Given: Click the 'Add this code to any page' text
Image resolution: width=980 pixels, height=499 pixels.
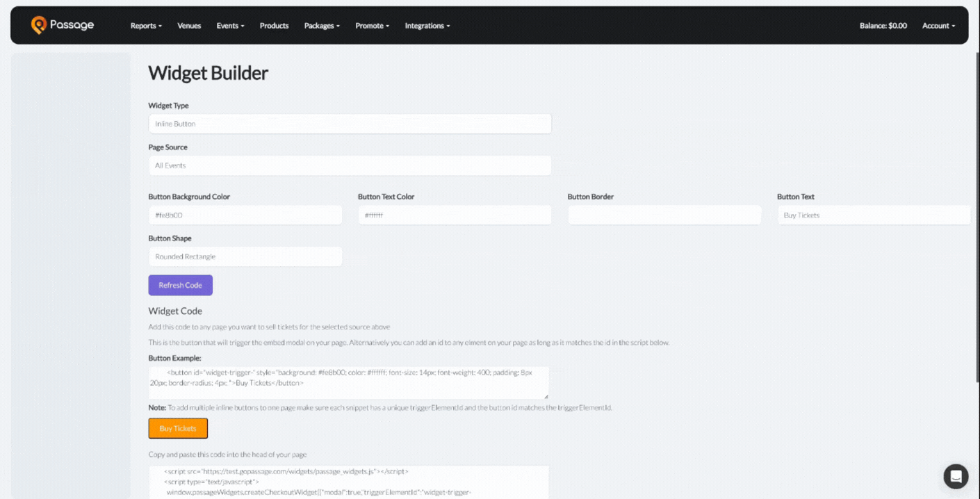Looking at the screenshot, I should point(269,327).
